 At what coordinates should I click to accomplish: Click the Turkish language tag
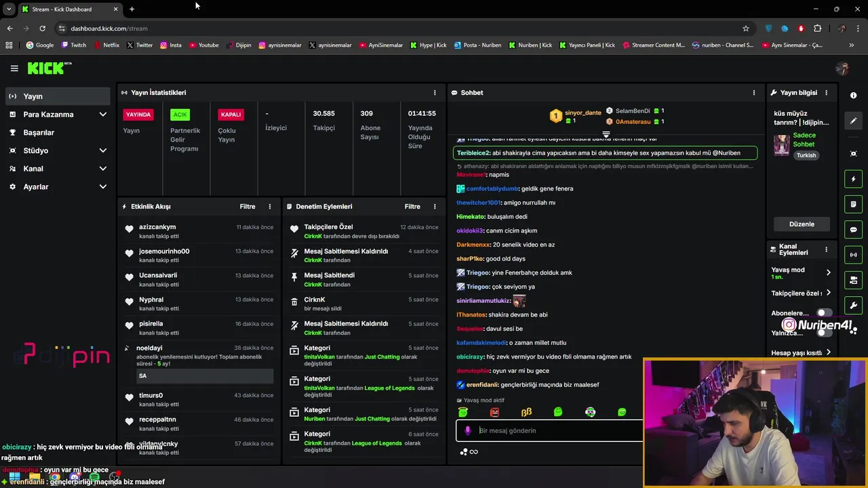[806, 155]
